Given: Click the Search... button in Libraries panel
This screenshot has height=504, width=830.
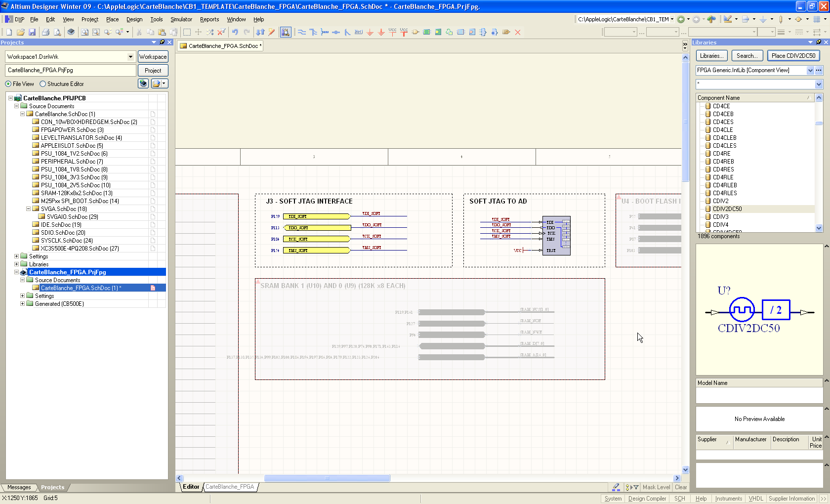Looking at the screenshot, I should point(747,56).
